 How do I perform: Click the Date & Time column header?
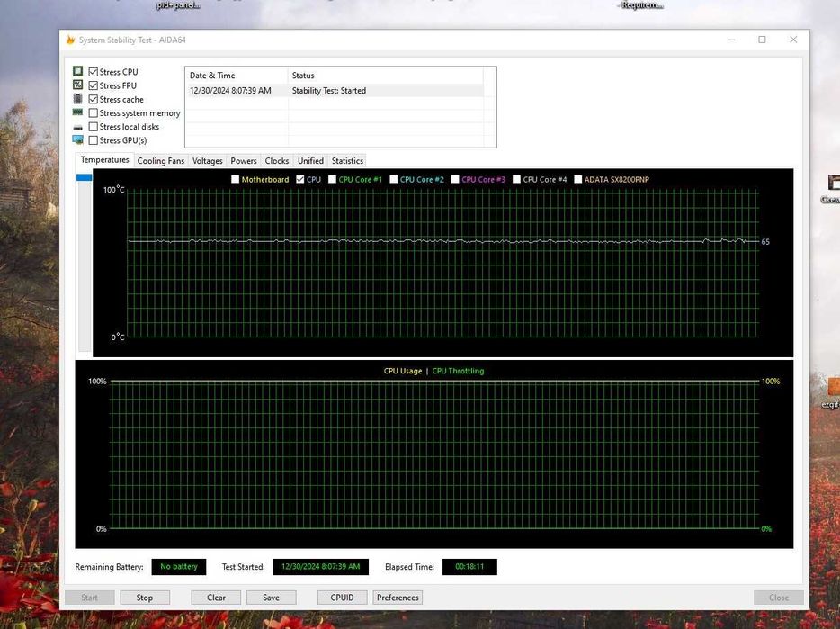[x=237, y=76]
